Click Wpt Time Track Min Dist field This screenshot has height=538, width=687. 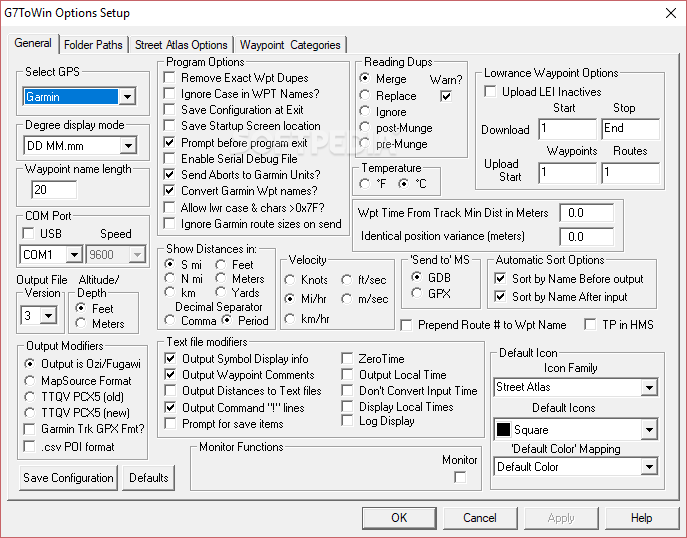click(587, 213)
